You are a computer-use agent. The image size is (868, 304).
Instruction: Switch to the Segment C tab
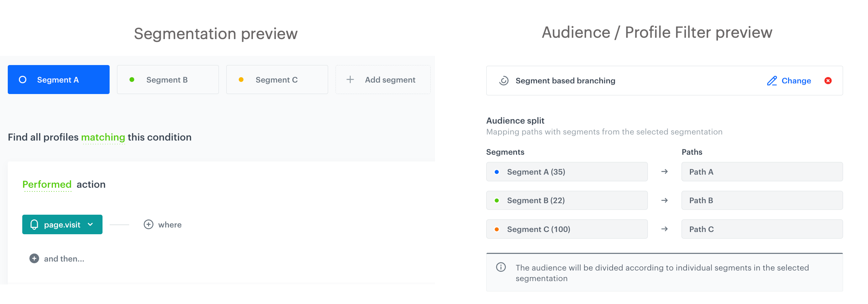click(277, 80)
